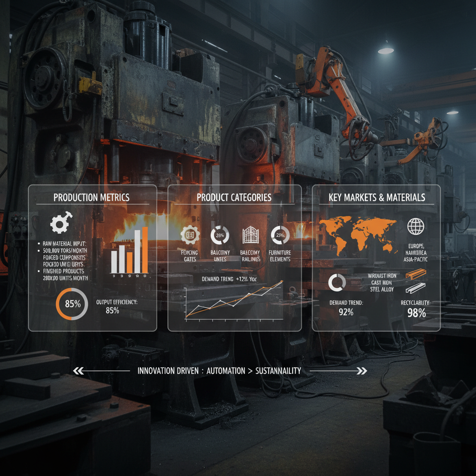Click the right double-chevron arrow
Viewport: 476px width, 476px height.
[361, 370]
